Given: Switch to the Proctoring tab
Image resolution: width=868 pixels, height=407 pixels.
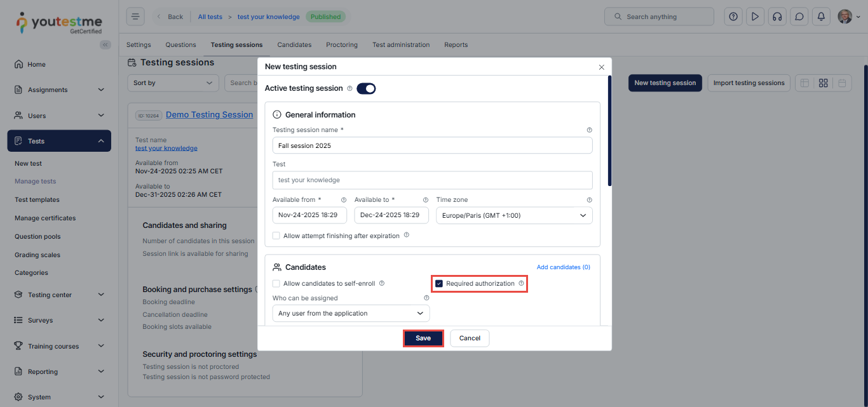Looking at the screenshot, I should pyautogui.click(x=342, y=45).
